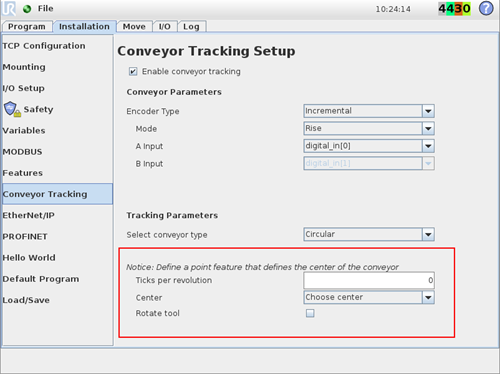Image resolution: width=500 pixels, height=374 pixels.
Task: Switch to the Program tab
Action: point(27,26)
